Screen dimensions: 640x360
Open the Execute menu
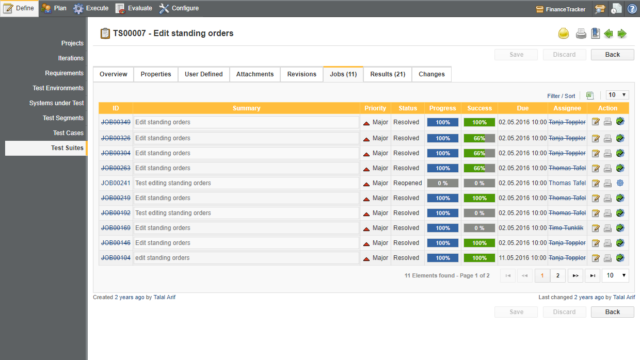tap(91, 8)
